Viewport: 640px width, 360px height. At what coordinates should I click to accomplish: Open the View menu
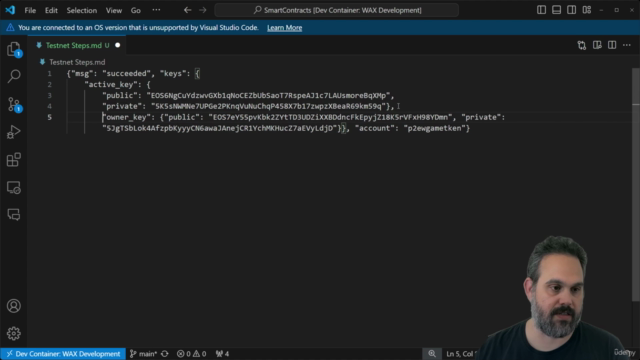click(114, 10)
